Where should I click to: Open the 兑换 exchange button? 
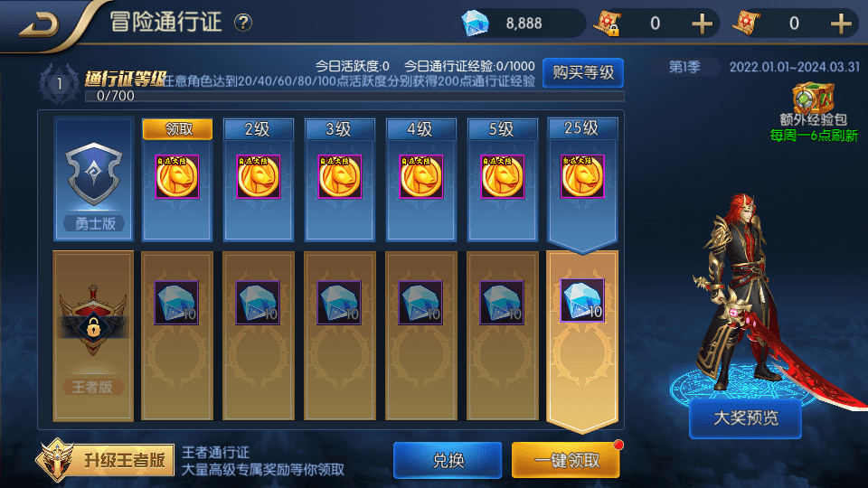[x=448, y=460]
